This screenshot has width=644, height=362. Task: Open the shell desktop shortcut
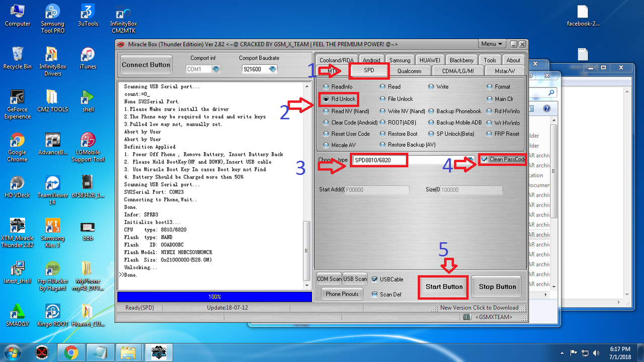pos(88,101)
